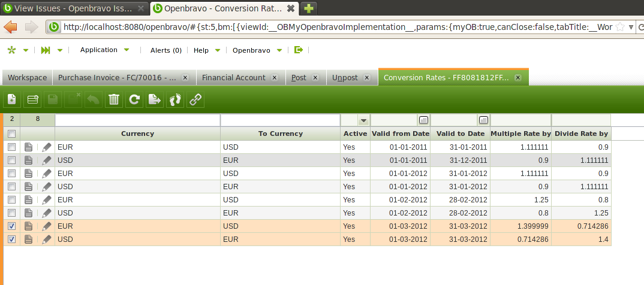The height and width of the screenshot is (285, 644).
Task: Check the EUR row with rate 1.25
Action: coord(12,200)
